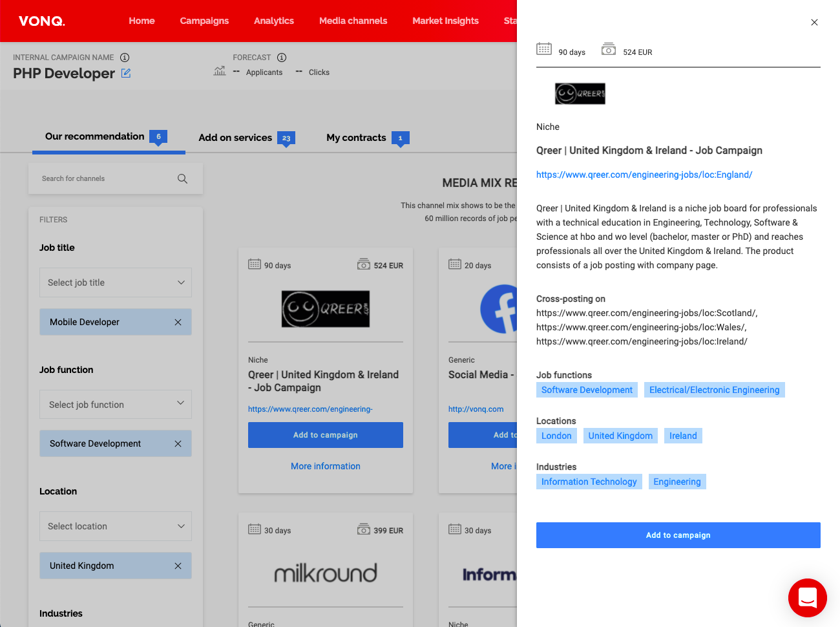The width and height of the screenshot is (840, 627).
Task: Select the Engineering industry tag
Action: coord(677,482)
